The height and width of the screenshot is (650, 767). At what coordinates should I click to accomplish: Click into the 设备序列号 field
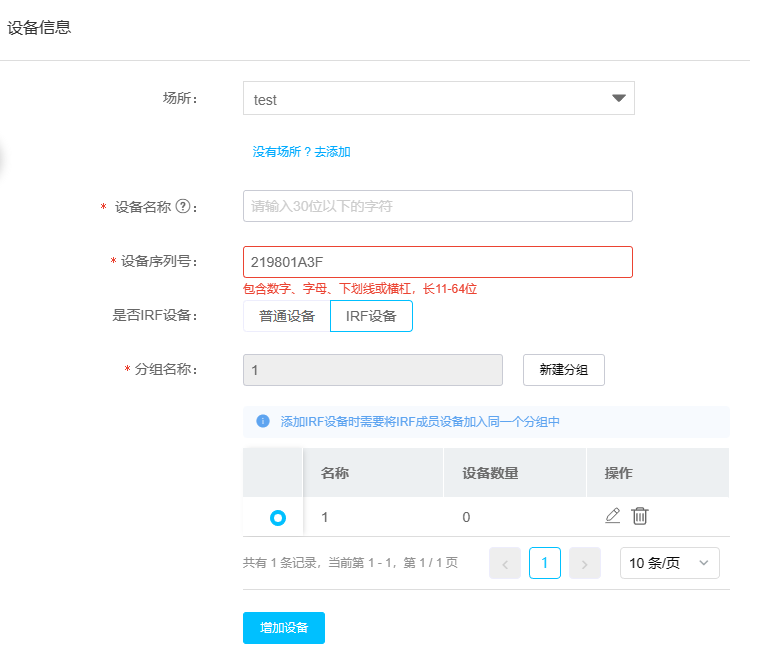438,262
